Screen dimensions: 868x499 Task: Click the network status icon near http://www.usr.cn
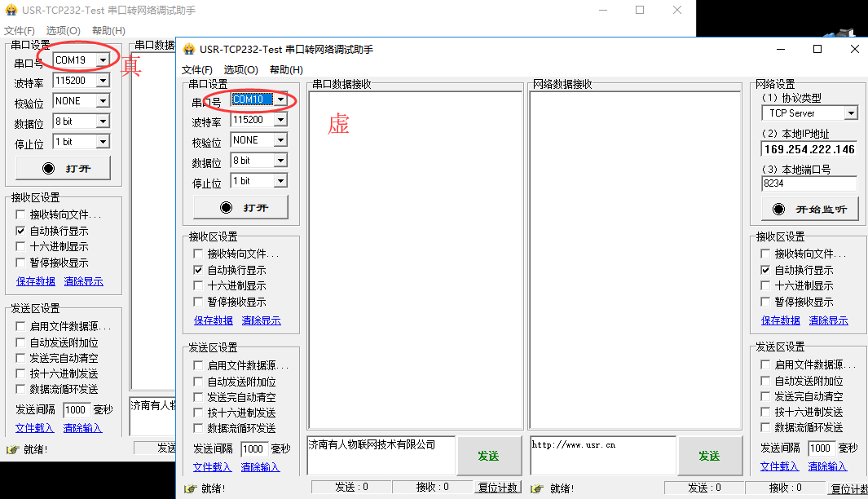538,489
